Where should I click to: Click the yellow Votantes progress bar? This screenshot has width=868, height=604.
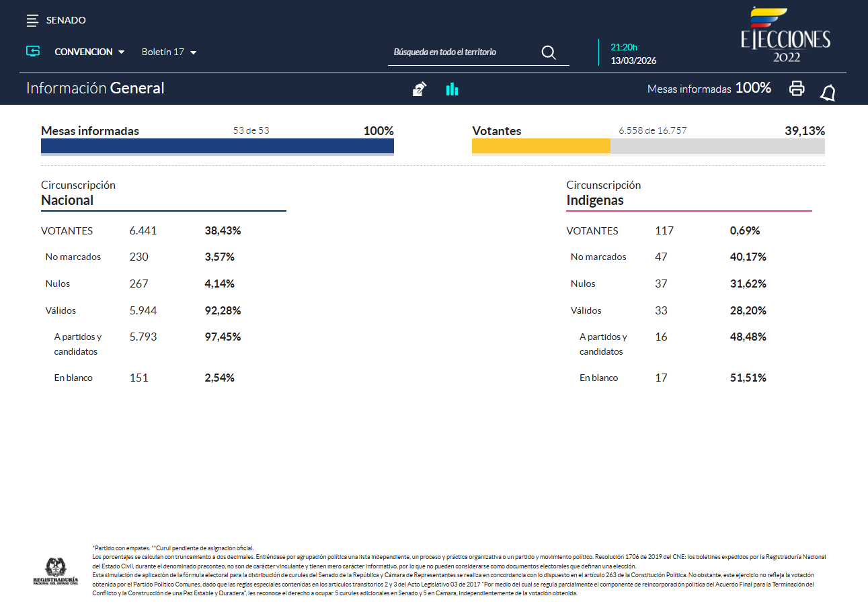(541, 146)
